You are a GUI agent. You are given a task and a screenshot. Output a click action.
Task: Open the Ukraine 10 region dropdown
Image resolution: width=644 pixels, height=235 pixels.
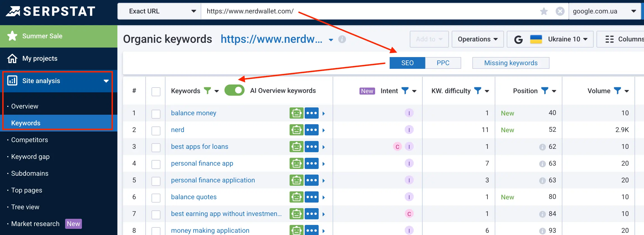(550, 39)
